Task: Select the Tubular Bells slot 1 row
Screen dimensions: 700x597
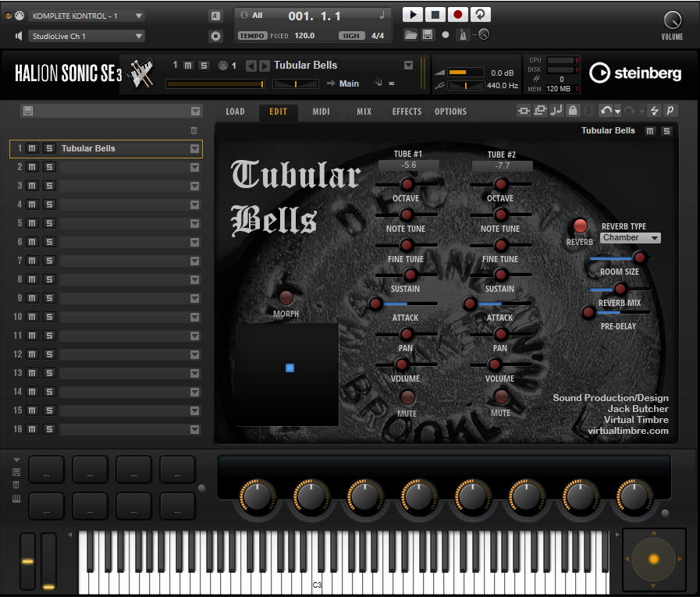Action: 106,149
